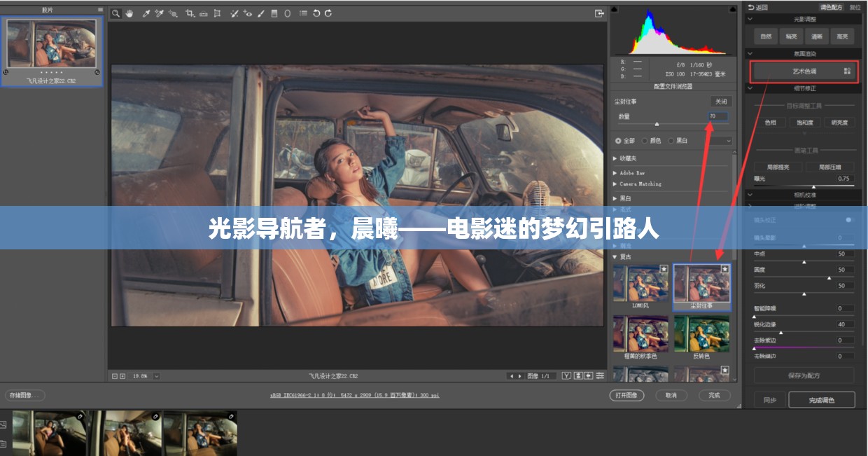Toggle before/after Y view icon
Screen dimensions: 868x456
click(x=566, y=376)
